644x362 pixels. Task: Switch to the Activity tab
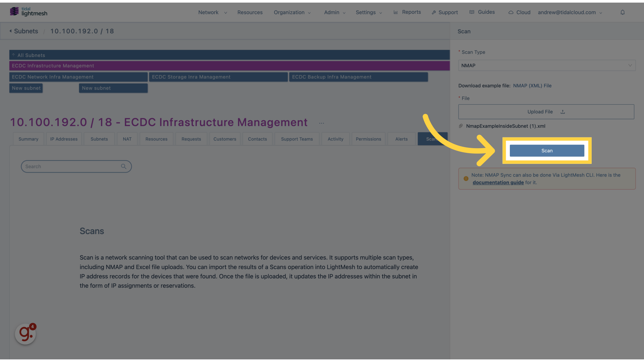[x=335, y=139]
